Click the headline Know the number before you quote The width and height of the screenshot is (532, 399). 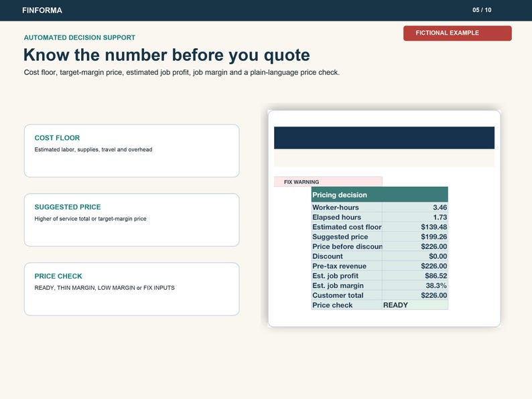click(167, 55)
